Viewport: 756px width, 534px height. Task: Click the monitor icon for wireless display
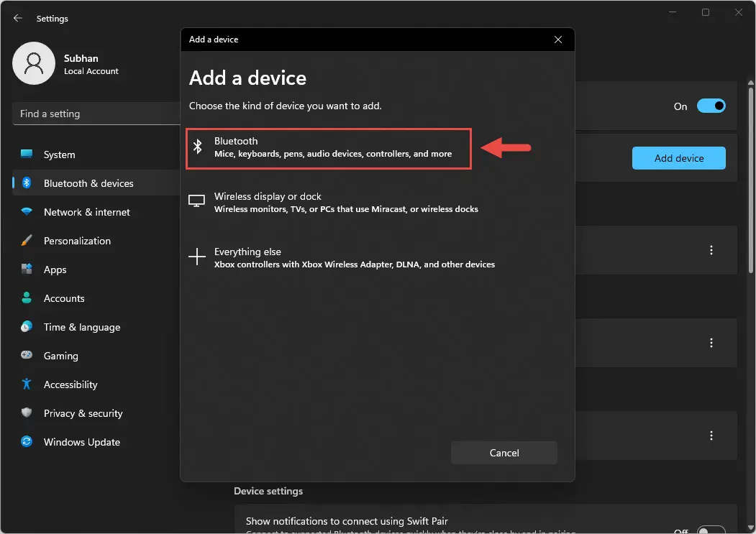click(196, 201)
